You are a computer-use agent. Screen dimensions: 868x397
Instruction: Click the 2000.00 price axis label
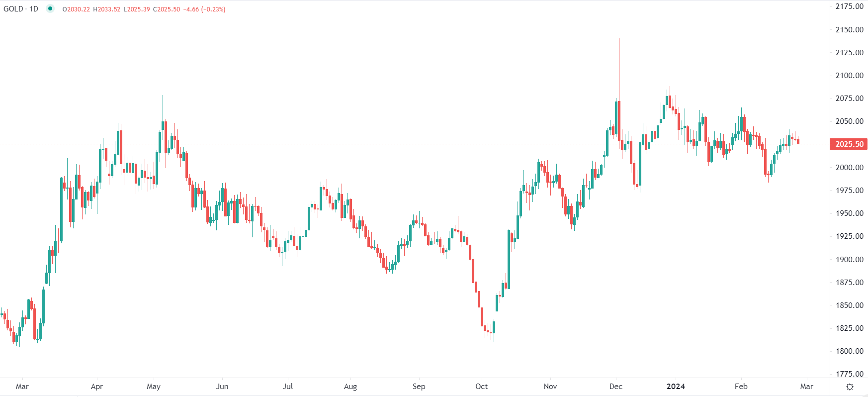(x=849, y=168)
